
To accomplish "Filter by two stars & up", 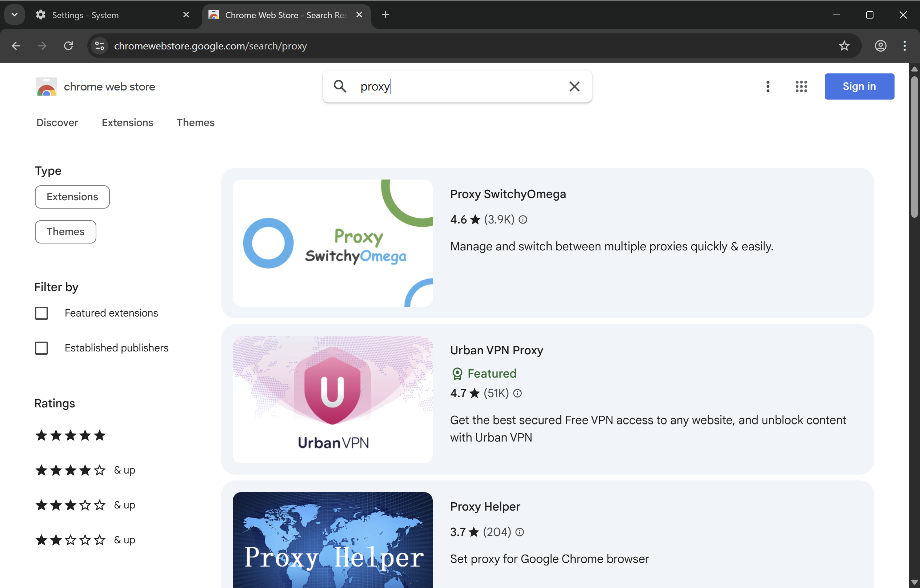I will [x=85, y=540].
